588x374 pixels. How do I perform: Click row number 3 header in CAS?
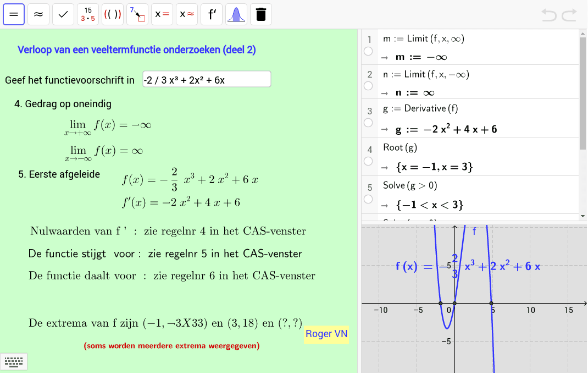tap(370, 111)
